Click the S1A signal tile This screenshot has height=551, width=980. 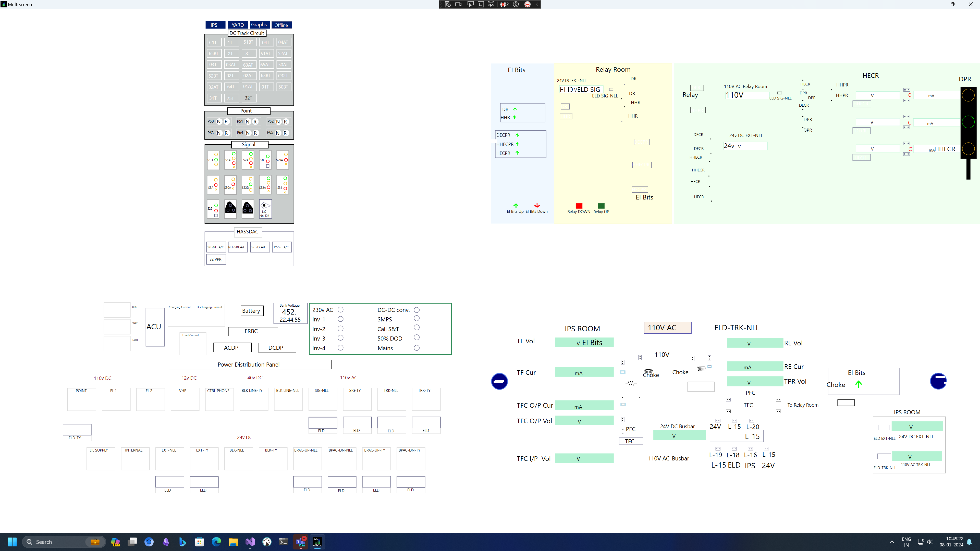tap(230, 160)
